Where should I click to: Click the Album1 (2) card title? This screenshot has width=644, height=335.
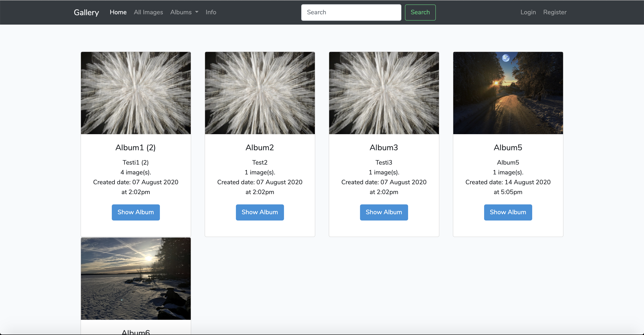pos(136,148)
